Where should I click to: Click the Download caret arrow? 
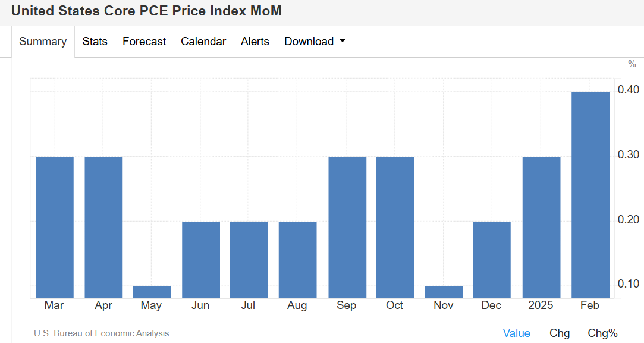coord(343,42)
